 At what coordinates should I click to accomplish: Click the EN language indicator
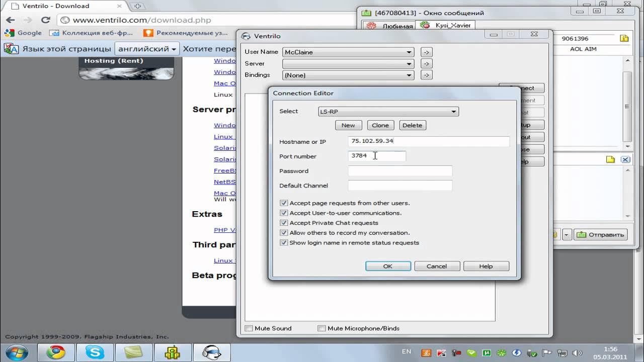[x=407, y=351]
